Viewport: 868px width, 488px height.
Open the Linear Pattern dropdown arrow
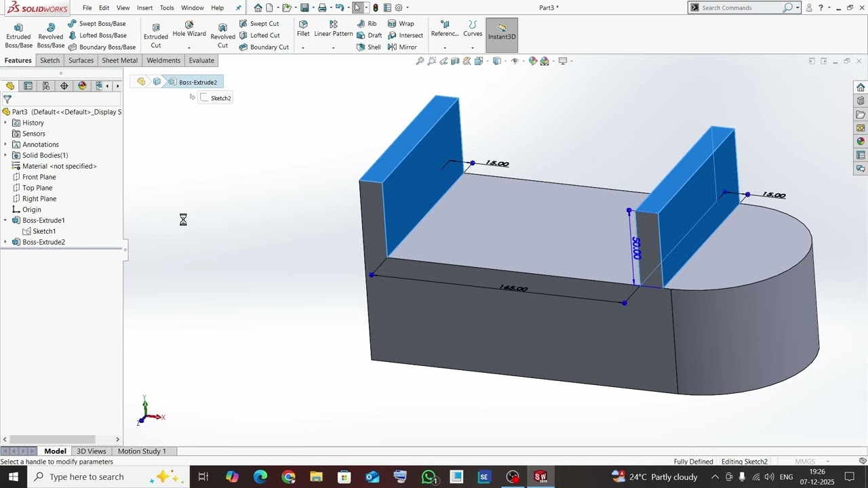pos(333,48)
